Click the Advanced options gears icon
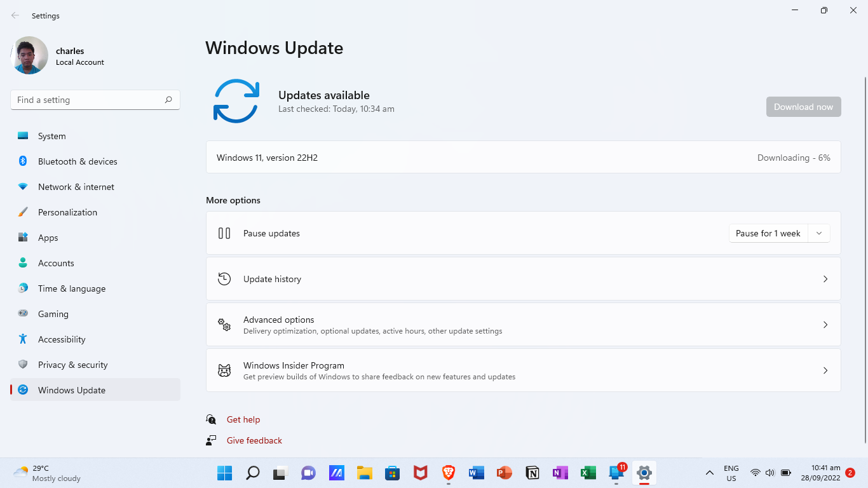The image size is (868, 488). (224, 325)
